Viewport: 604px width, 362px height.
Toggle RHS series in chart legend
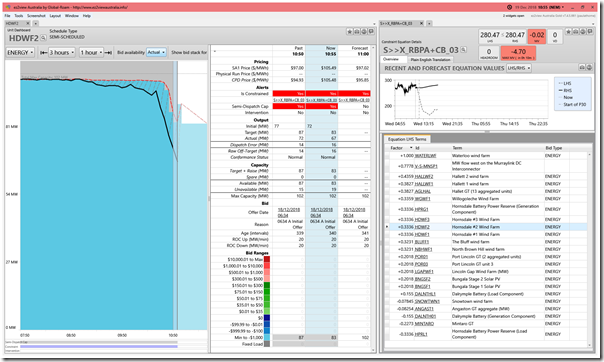(x=567, y=90)
